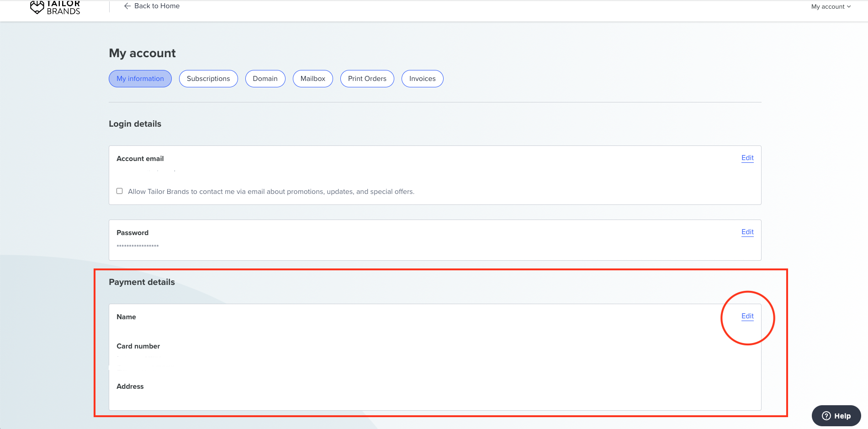Switch to the Invoices tab
The image size is (868, 429).
point(423,79)
